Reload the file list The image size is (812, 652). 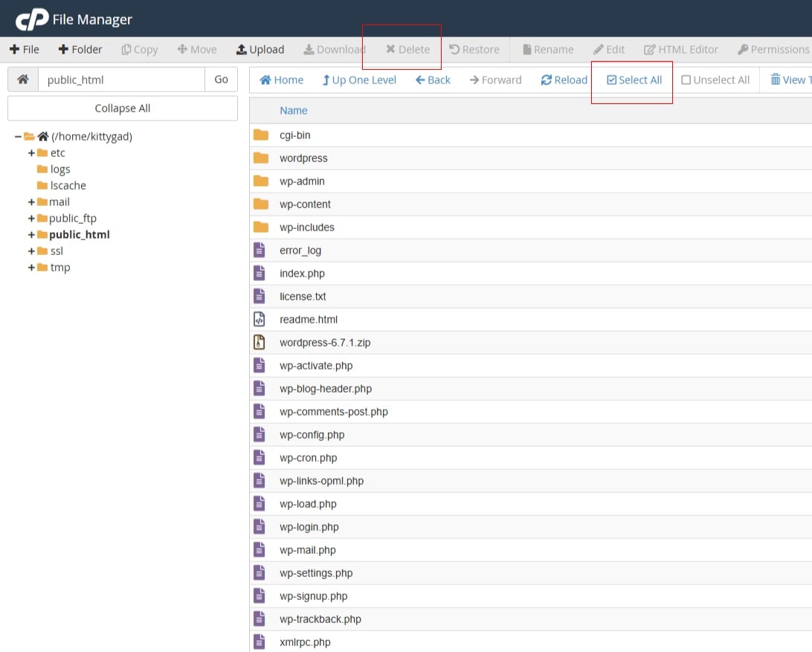click(x=564, y=80)
